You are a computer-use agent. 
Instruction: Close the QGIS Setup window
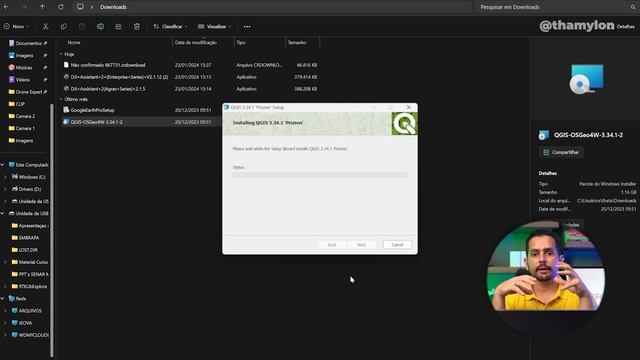pyautogui.click(x=409, y=107)
